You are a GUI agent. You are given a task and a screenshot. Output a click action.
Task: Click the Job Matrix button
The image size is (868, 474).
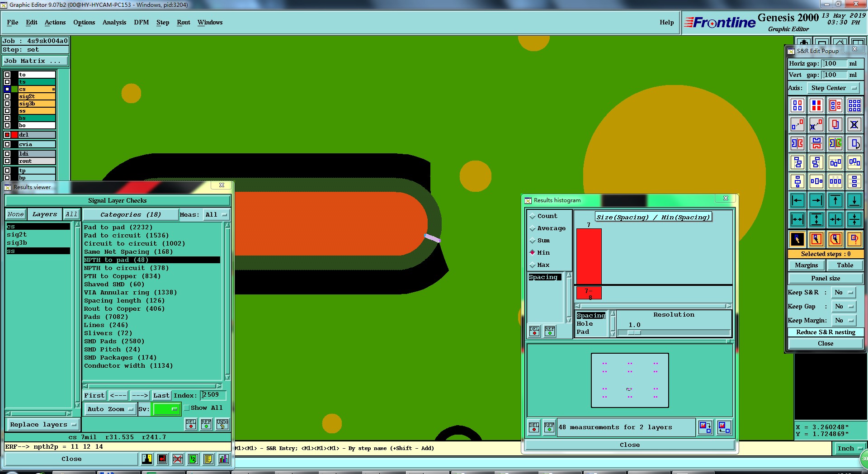pyautogui.click(x=36, y=61)
